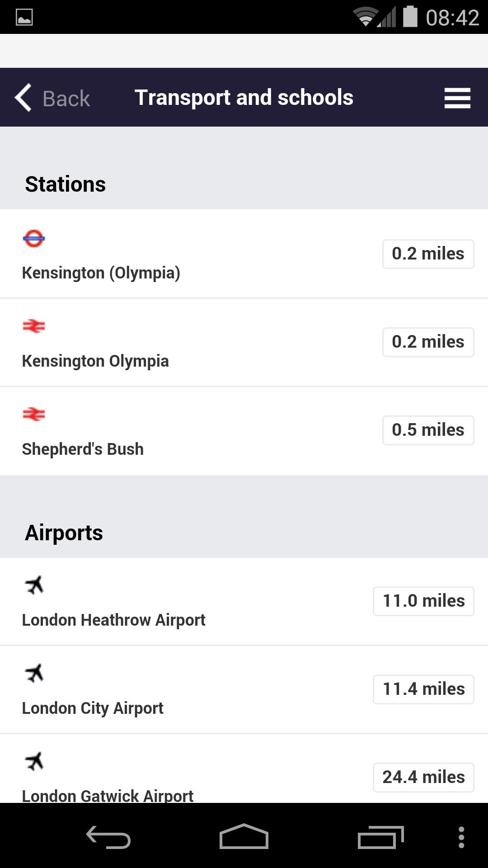This screenshot has height=868, width=488.
Task: Tap the Underground roundel icon for Kensington (Olympia)
Action: 34,238
